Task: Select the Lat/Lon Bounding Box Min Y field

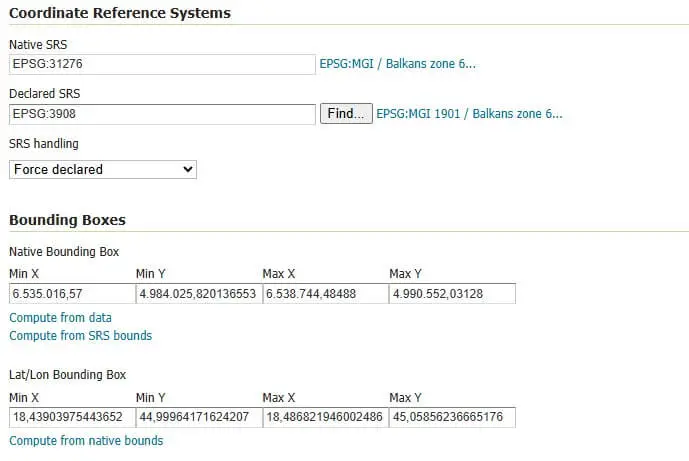Action: coord(199,417)
